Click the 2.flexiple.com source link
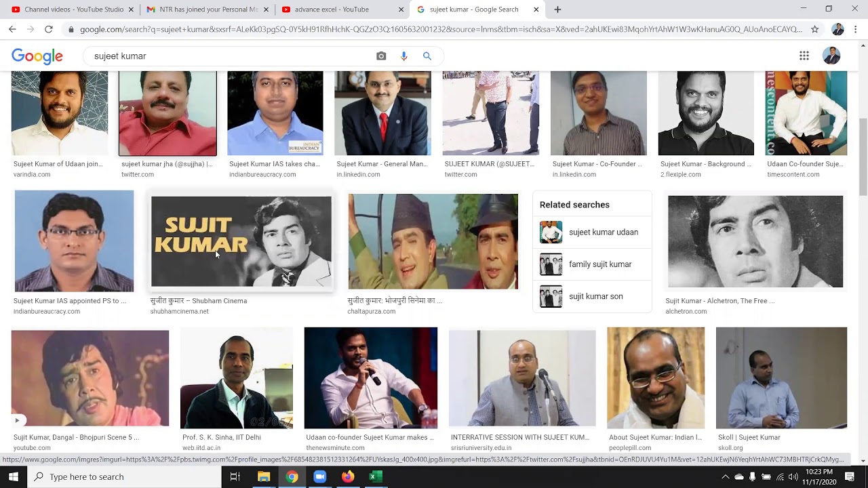Screen dimensions: 868x488 (681, 175)
